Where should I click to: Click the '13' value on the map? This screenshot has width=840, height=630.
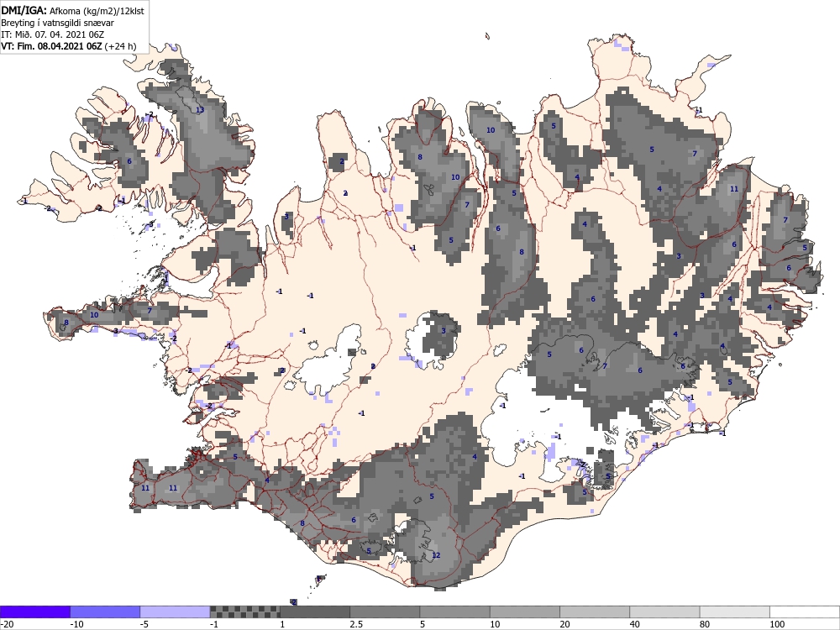[x=200, y=110]
